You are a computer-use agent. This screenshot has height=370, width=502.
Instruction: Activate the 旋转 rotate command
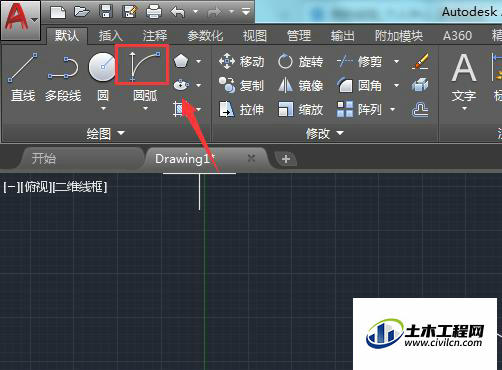[x=300, y=62]
